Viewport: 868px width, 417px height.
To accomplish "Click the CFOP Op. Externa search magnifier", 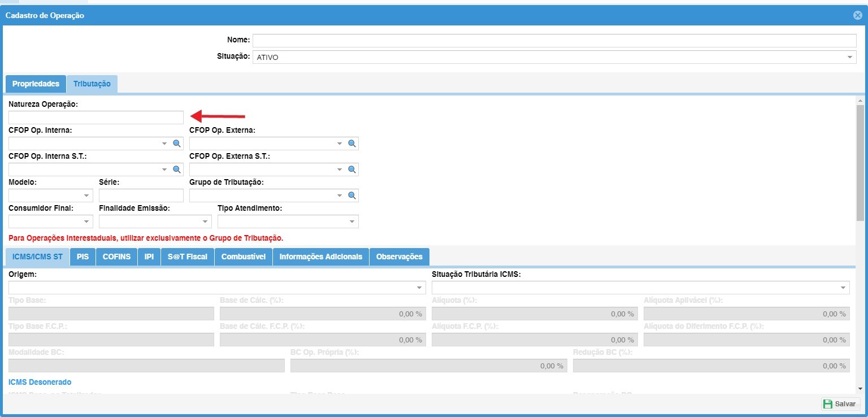I will (351, 144).
